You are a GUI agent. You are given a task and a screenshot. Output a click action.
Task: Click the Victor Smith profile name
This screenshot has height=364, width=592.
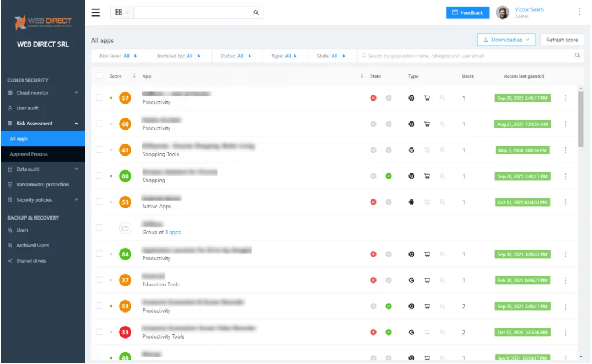529,9
